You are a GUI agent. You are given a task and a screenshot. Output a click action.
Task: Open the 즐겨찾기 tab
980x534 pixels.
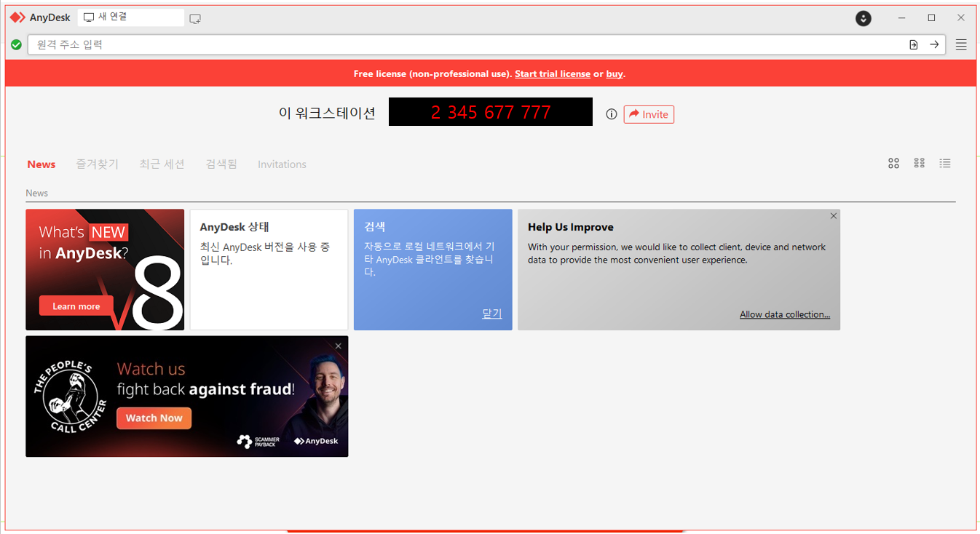click(97, 164)
